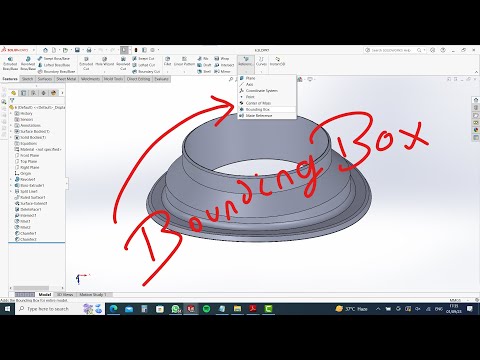The height and width of the screenshot is (360, 480).
Task: Expand the History node in feature tree
Action: pos(11,114)
